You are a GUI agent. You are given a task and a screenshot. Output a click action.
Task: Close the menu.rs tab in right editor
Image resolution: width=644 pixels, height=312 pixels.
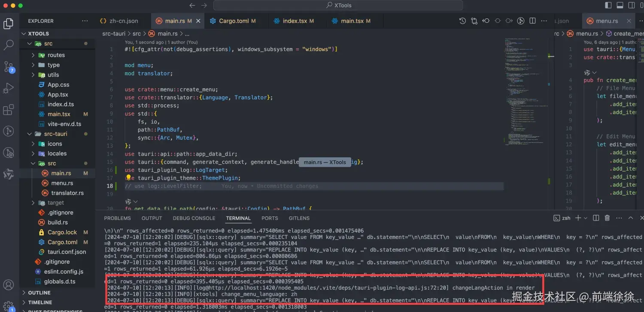click(x=629, y=21)
